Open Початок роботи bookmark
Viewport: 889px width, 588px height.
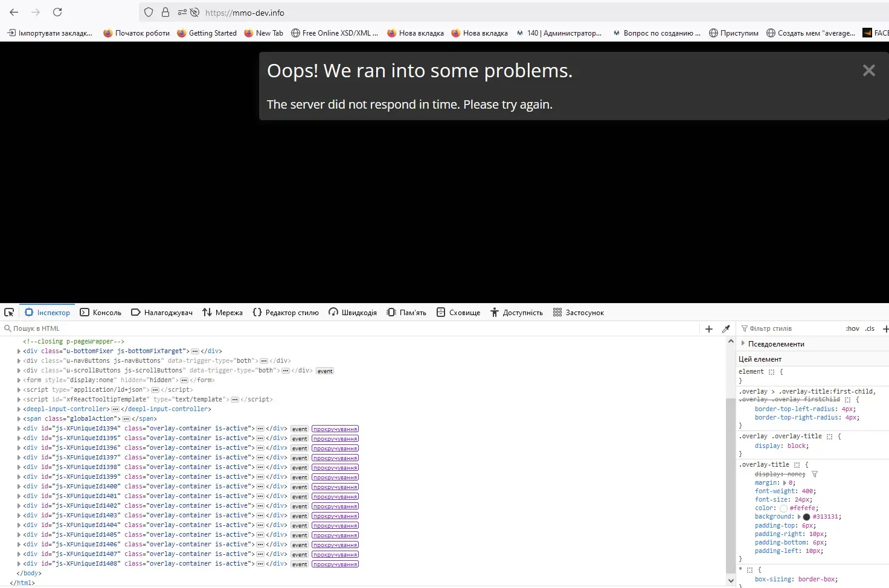click(136, 33)
